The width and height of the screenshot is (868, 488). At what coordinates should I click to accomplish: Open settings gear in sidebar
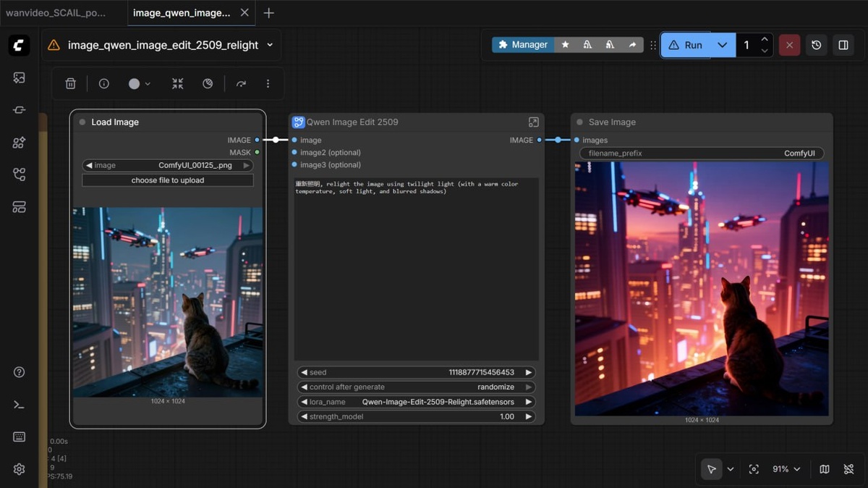pos(20,469)
